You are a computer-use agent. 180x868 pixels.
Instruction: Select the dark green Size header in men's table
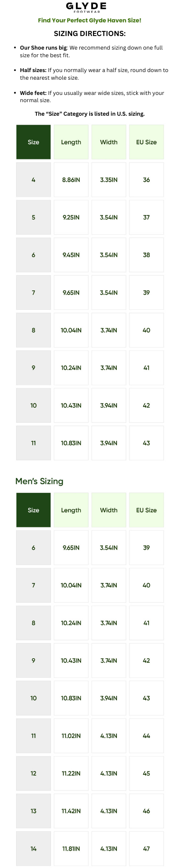click(x=34, y=510)
